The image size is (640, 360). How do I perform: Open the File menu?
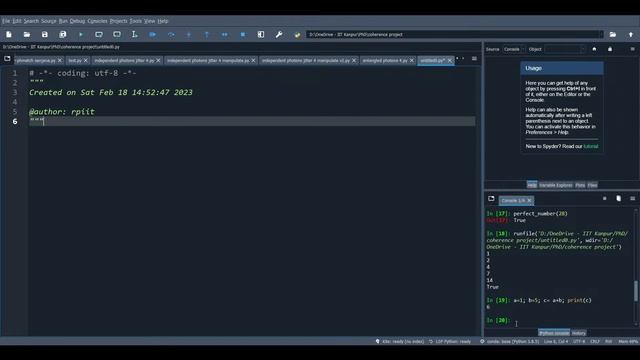pos(6,21)
